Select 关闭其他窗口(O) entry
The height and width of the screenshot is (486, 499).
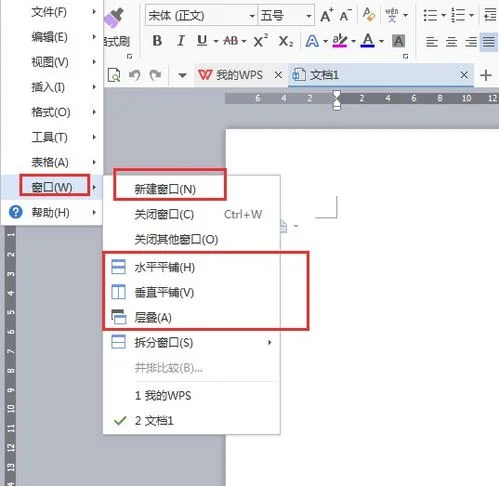(x=191, y=239)
